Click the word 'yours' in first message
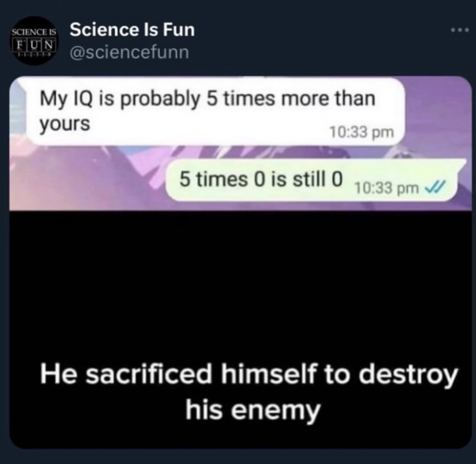476x464 pixels. click(x=65, y=124)
